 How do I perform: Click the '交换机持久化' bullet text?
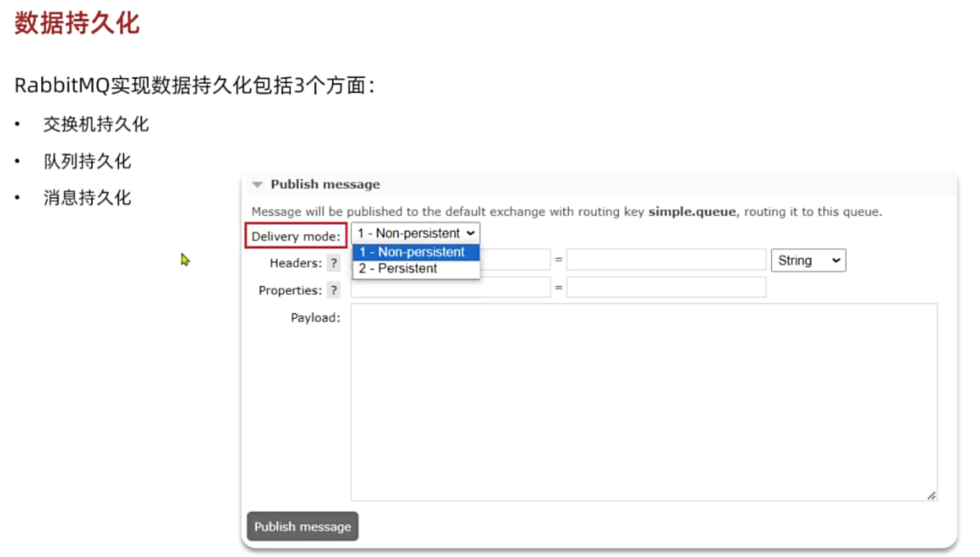pyautogui.click(x=96, y=124)
